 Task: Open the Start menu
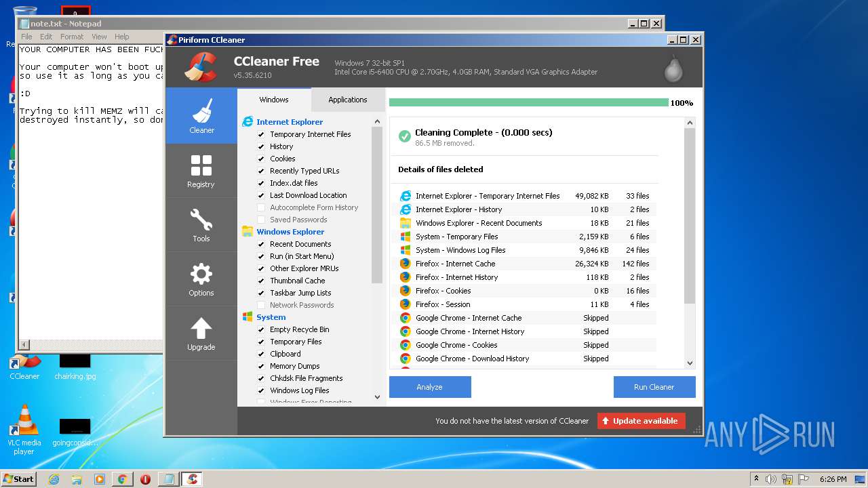(18, 479)
